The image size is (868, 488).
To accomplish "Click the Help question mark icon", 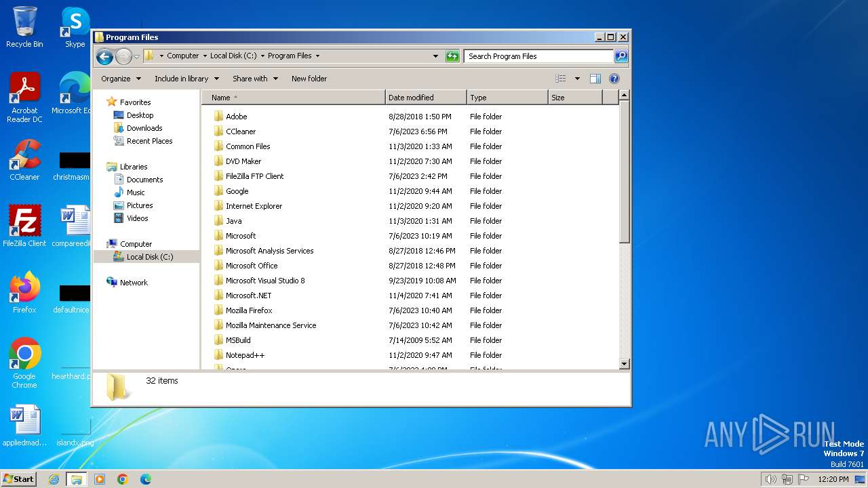I will 614,79.
